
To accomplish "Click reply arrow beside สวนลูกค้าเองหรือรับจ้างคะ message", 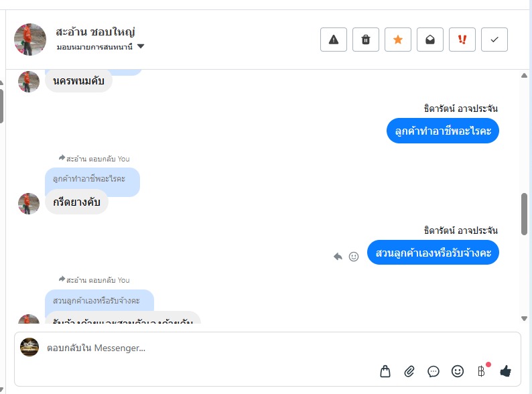I will point(338,256).
